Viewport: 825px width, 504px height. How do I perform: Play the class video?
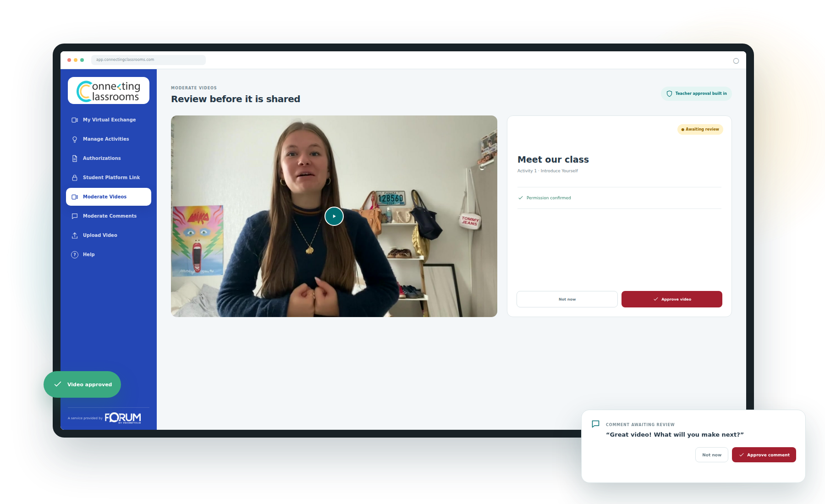tap(334, 216)
